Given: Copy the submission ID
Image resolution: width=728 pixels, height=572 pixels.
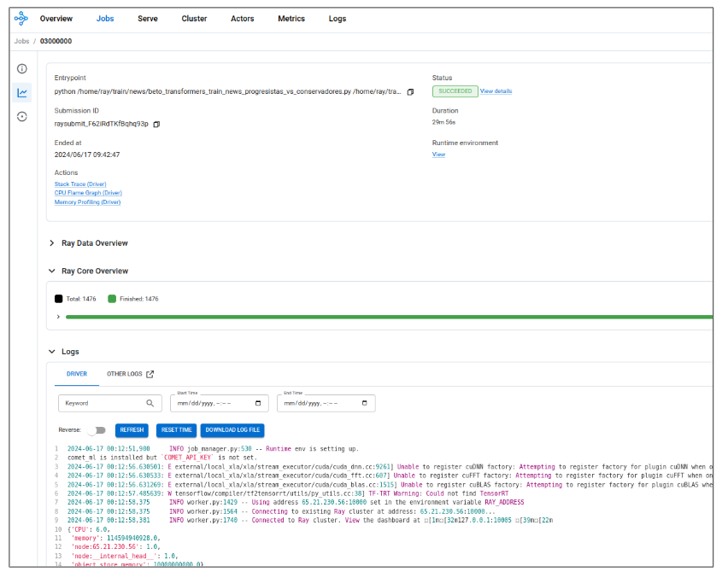Looking at the screenshot, I should pos(156,124).
